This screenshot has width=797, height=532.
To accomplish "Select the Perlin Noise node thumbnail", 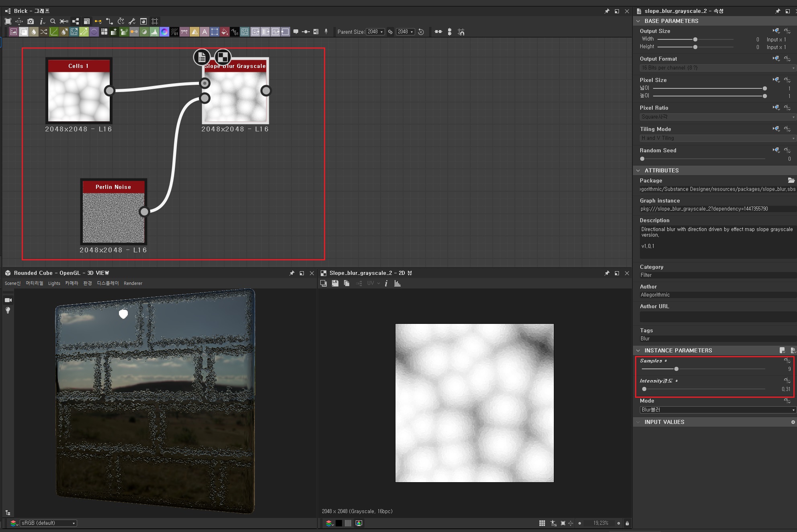I will [x=113, y=218].
